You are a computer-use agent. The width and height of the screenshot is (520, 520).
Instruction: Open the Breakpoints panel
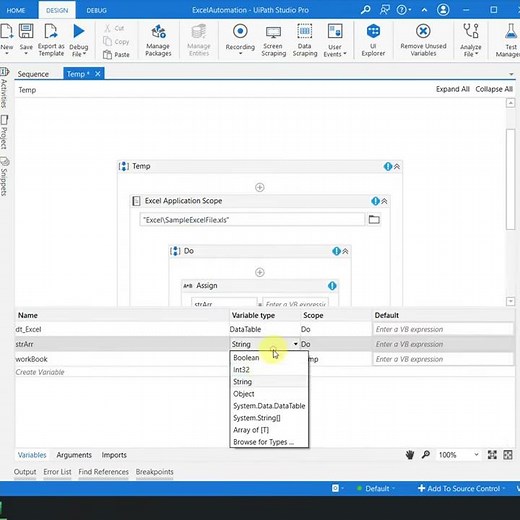click(x=154, y=472)
